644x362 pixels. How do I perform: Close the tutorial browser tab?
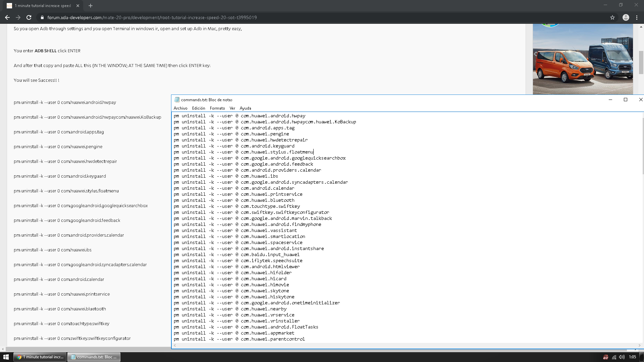pos(78,6)
